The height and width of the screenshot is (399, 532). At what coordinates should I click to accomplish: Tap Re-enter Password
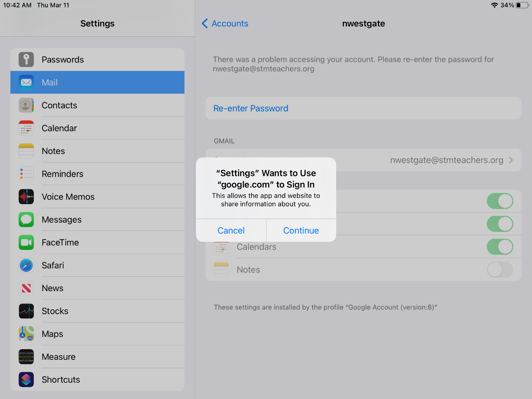pyautogui.click(x=363, y=108)
